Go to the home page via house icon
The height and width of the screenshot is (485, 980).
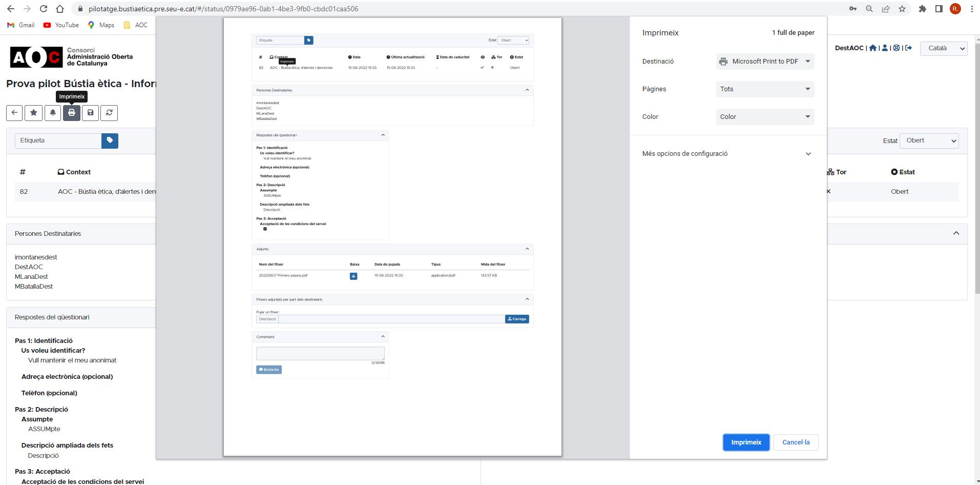click(x=873, y=48)
